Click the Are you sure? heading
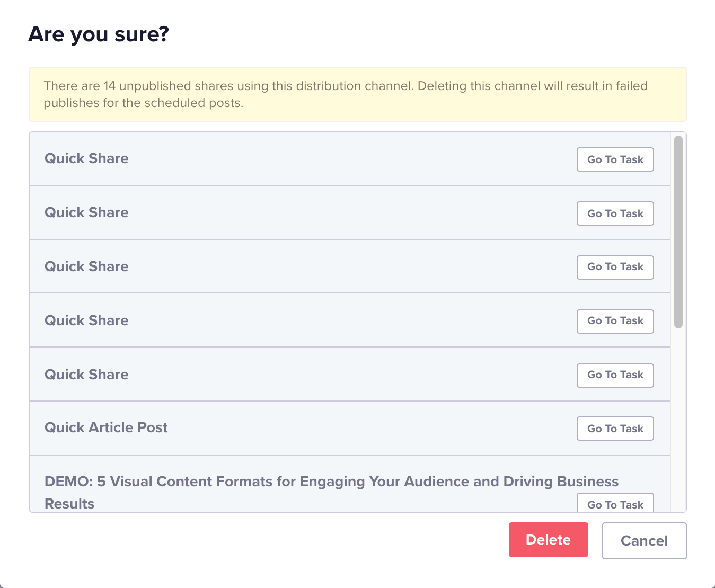Viewport: 715px width, 588px height. click(x=99, y=34)
